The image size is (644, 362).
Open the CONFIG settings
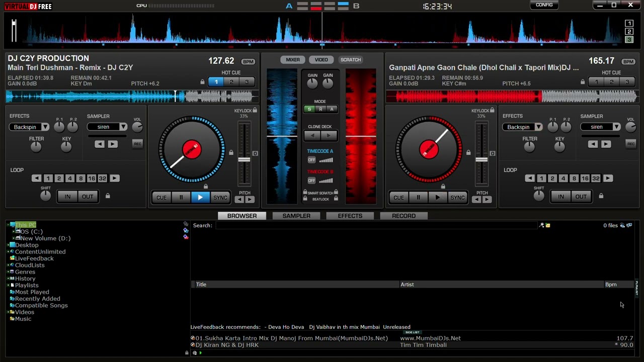tap(544, 5)
